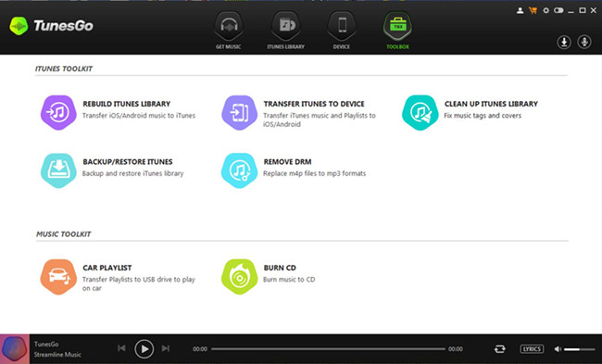Play the current track
602x364 pixels.
pyautogui.click(x=144, y=349)
